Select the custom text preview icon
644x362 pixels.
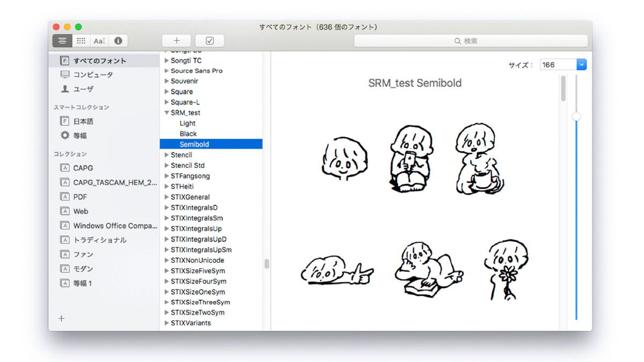[x=99, y=41]
